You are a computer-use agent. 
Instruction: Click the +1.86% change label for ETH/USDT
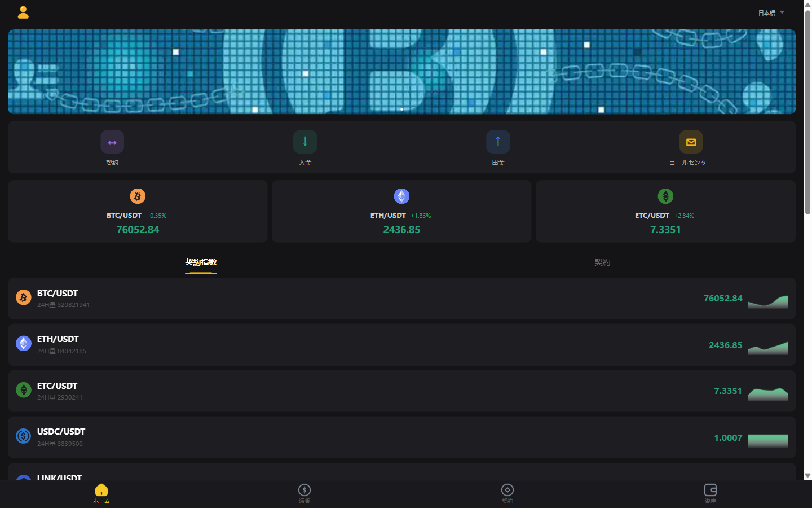click(x=421, y=216)
